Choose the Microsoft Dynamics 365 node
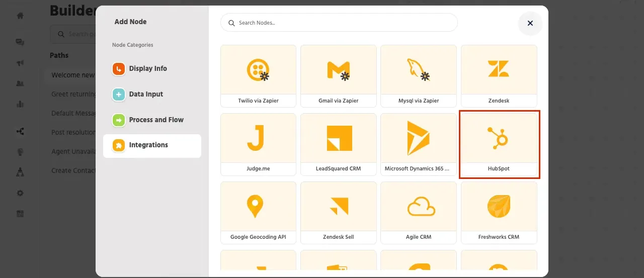This screenshot has width=644, height=278. click(419, 144)
